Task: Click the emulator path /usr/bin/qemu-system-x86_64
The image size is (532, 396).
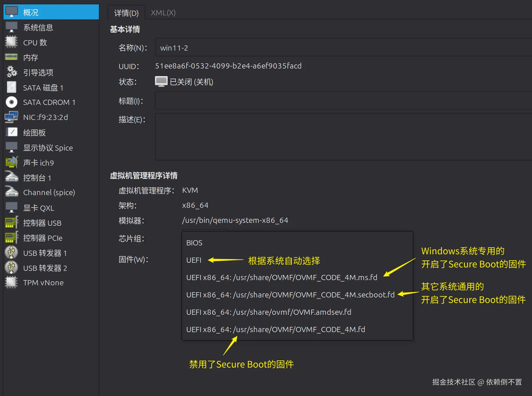Action: tap(235, 220)
